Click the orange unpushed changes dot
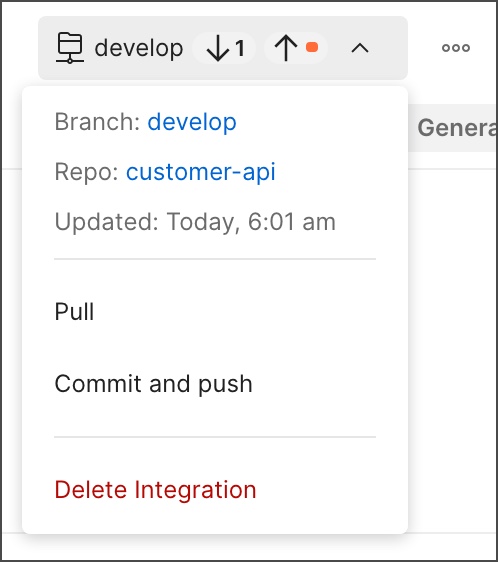Viewport: 498px width, 562px height. click(x=312, y=47)
